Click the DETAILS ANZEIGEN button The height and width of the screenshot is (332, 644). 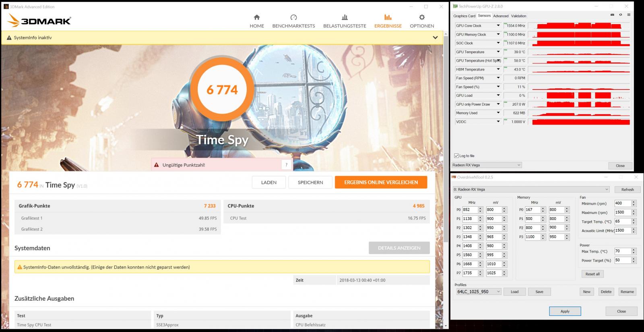pos(399,248)
